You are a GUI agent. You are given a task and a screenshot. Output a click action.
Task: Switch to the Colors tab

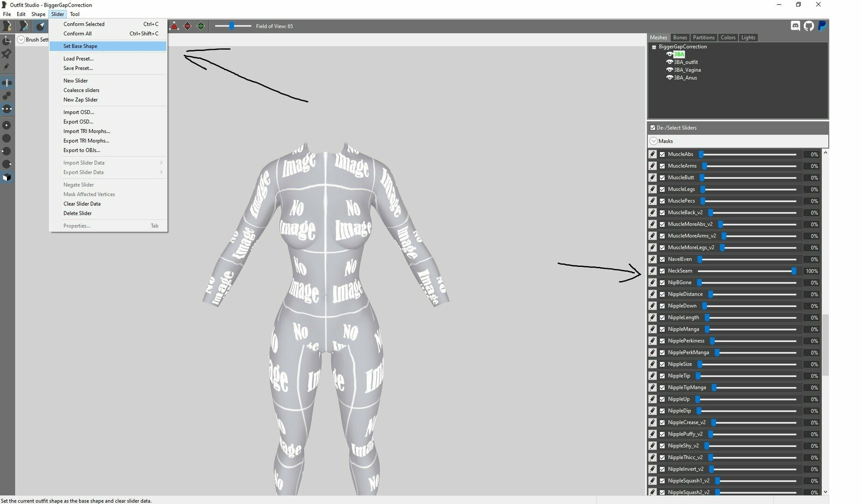point(728,37)
